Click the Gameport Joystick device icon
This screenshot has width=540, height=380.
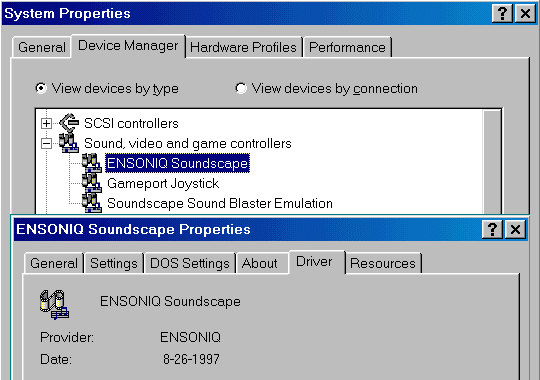click(x=92, y=183)
